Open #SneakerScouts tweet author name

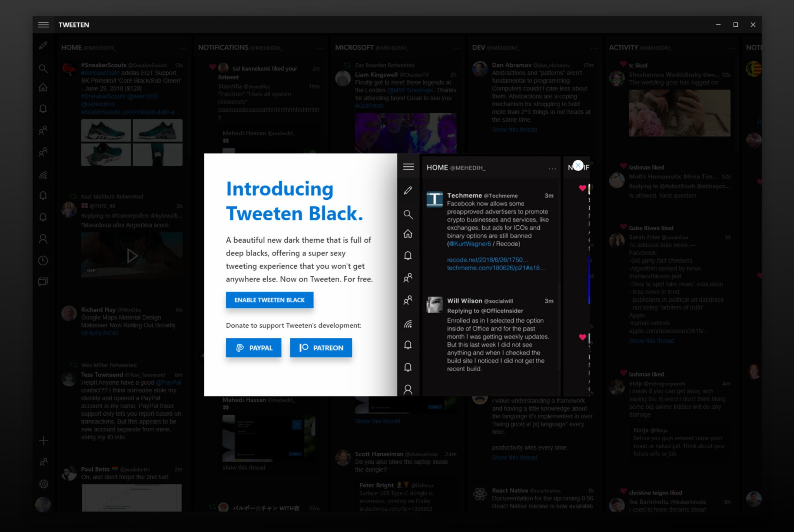pos(104,65)
